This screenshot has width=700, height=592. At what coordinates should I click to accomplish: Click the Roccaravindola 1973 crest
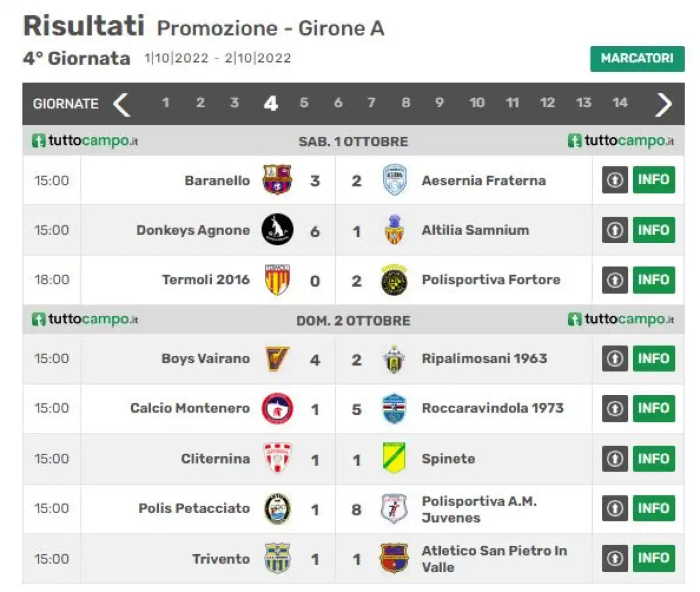pos(394,408)
